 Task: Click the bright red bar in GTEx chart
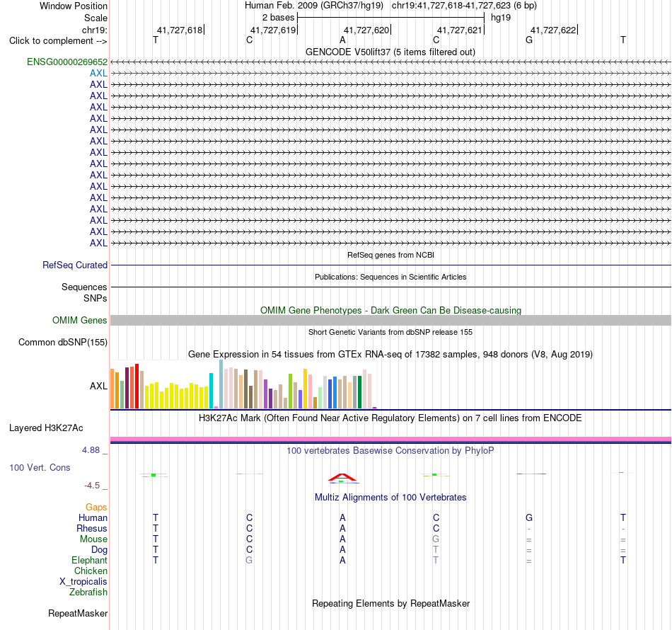(137, 386)
